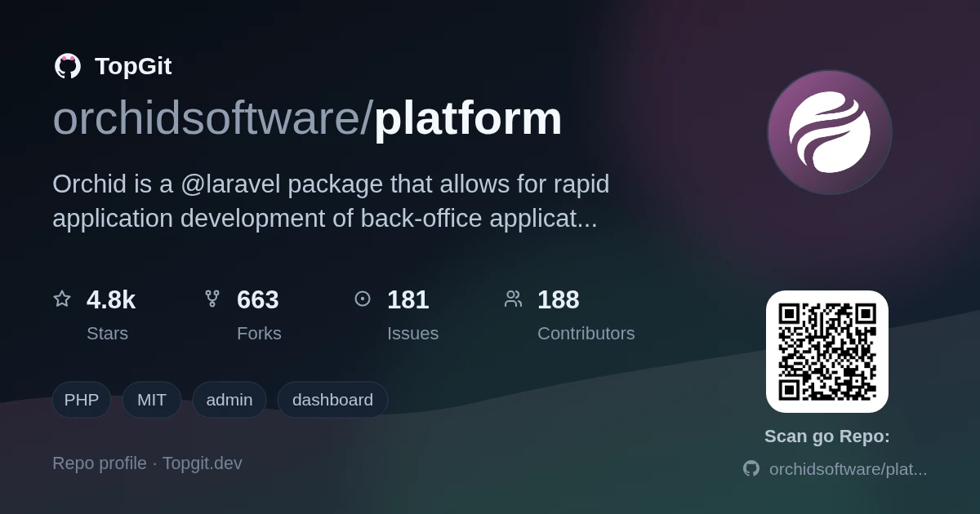Click the 'Repo profile · Topgit.dev' footer text
This screenshot has height=514, width=980.
point(147,463)
